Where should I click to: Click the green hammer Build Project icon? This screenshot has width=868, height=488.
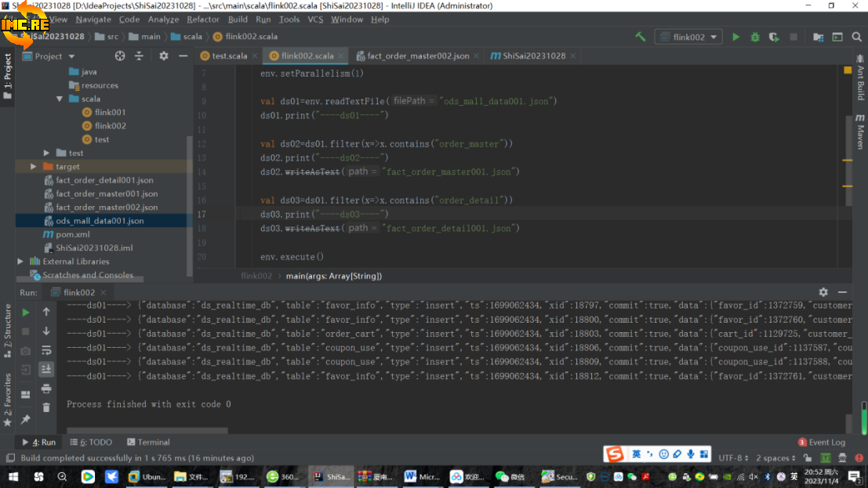(641, 37)
